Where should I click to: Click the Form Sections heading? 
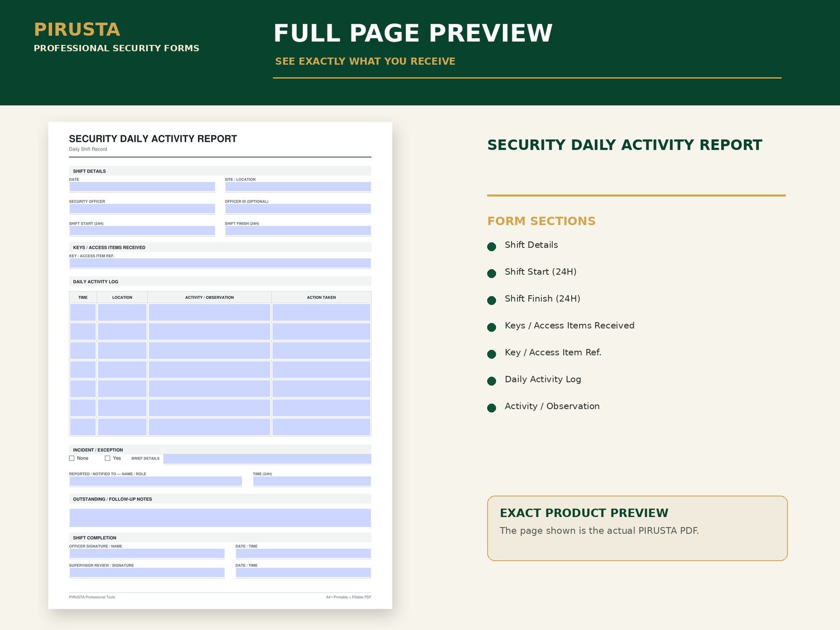(542, 221)
